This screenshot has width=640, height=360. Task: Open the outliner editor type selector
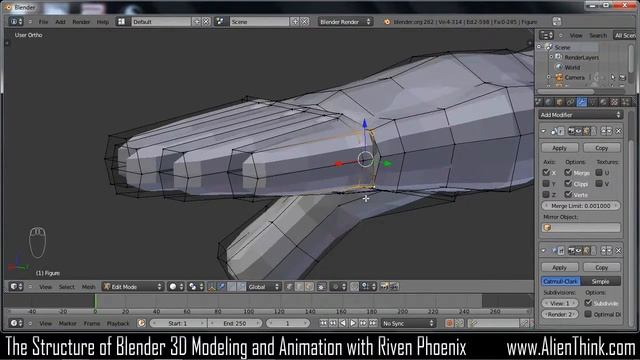546,36
